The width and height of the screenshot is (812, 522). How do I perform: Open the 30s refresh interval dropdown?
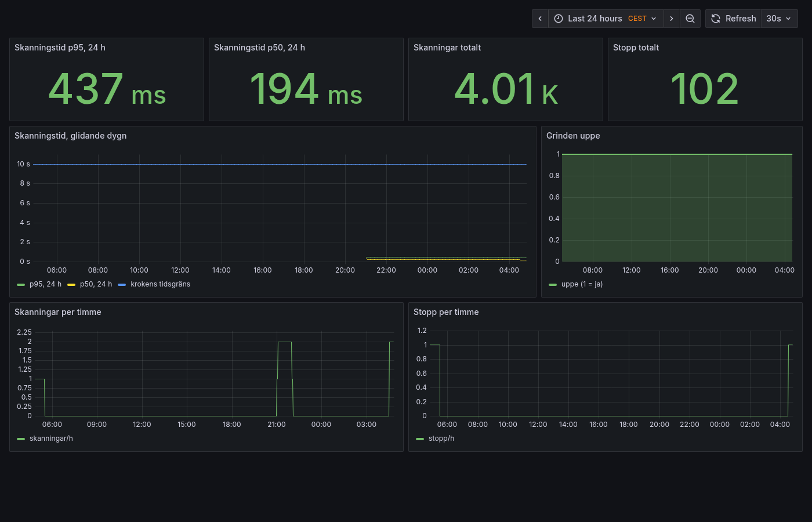click(x=779, y=19)
